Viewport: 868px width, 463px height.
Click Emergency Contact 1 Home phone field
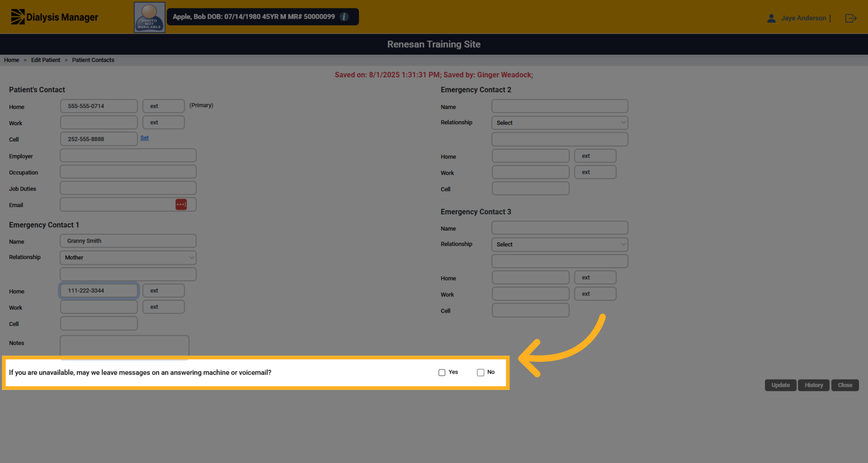coord(99,290)
